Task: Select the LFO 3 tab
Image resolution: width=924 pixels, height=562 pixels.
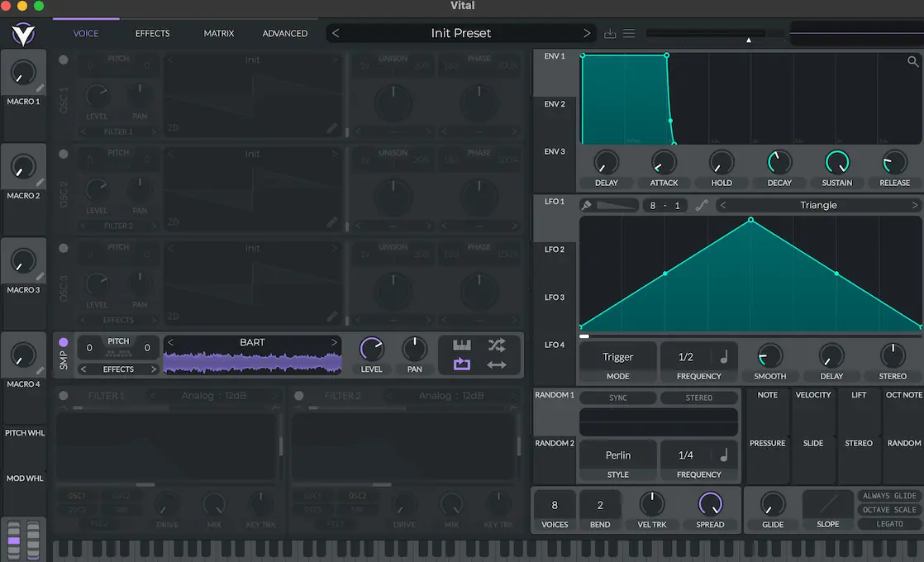Action: point(555,297)
